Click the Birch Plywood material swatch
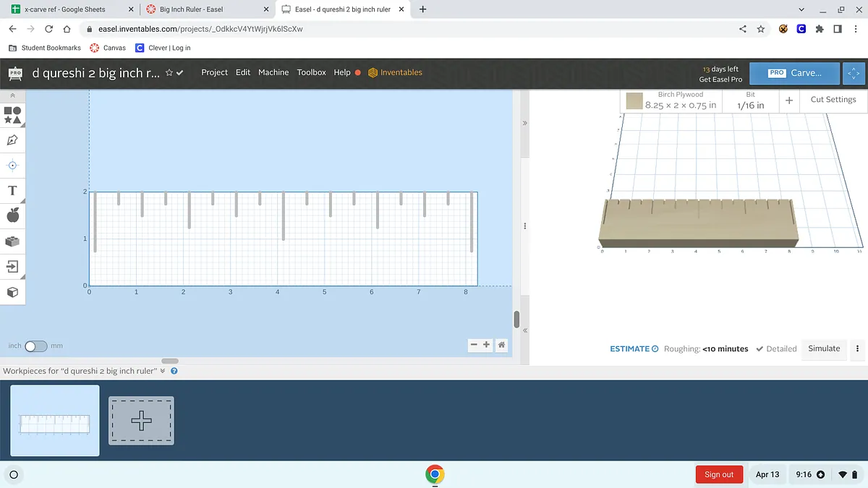 (x=634, y=101)
